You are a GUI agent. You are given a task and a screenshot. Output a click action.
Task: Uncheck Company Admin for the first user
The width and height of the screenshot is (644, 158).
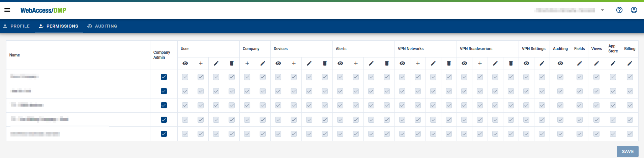164,77
